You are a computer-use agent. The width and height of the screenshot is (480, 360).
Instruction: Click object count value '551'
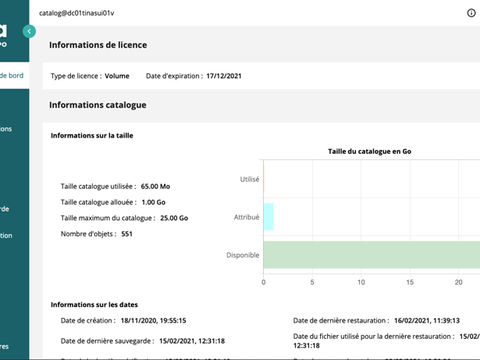click(127, 234)
